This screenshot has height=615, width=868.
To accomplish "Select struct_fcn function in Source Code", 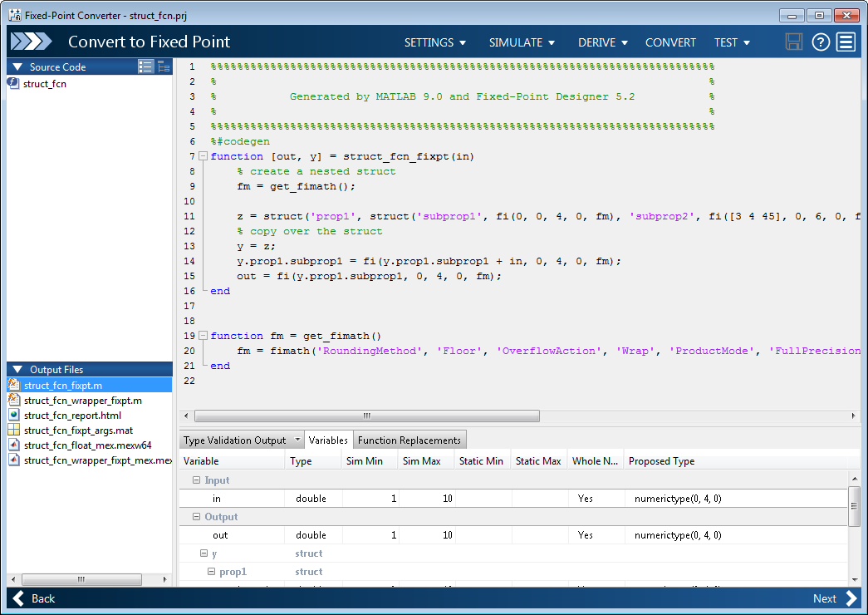I will click(45, 83).
